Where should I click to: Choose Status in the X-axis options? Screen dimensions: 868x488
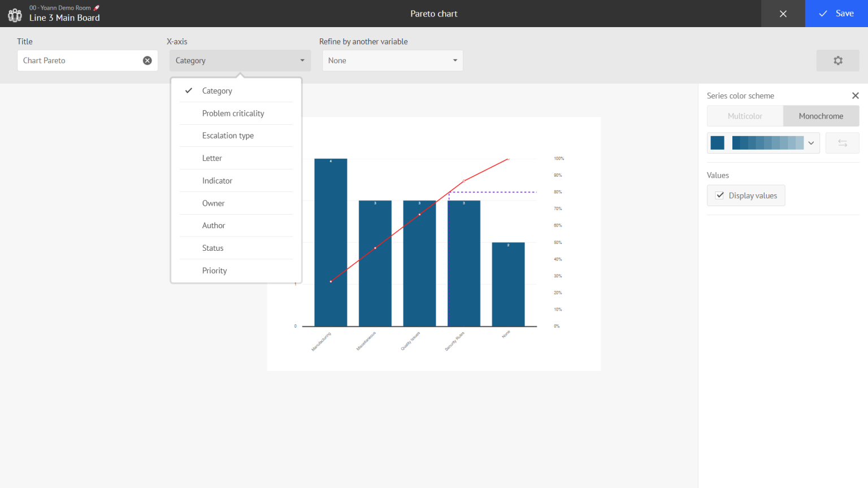coord(212,247)
